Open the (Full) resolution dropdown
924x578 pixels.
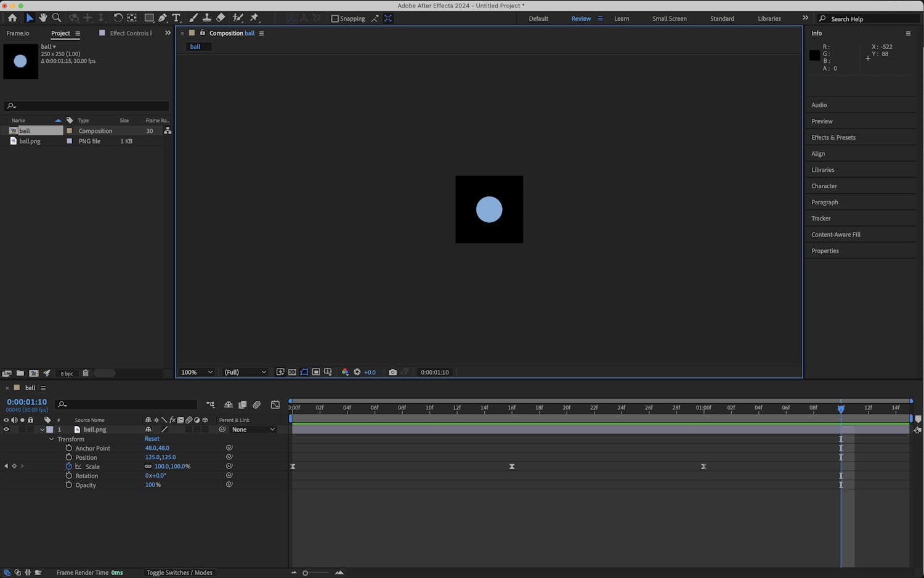[x=245, y=372]
